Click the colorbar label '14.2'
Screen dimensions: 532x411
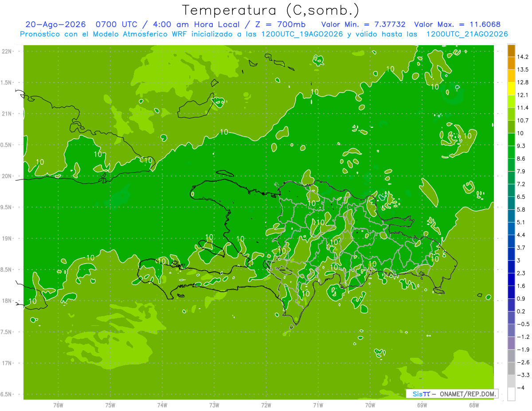tap(523, 57)
